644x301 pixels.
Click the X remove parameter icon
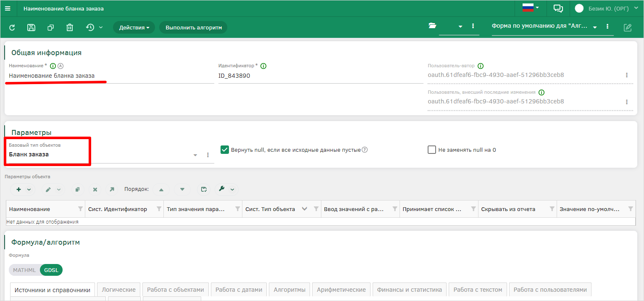95,190
